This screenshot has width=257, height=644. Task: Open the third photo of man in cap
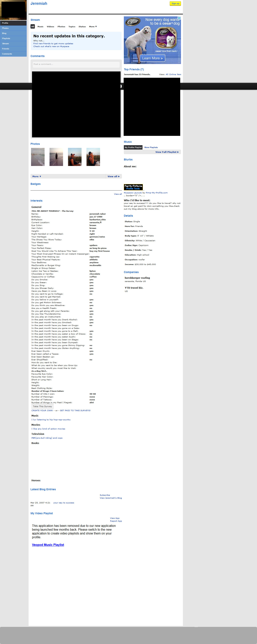click(75, 157)
